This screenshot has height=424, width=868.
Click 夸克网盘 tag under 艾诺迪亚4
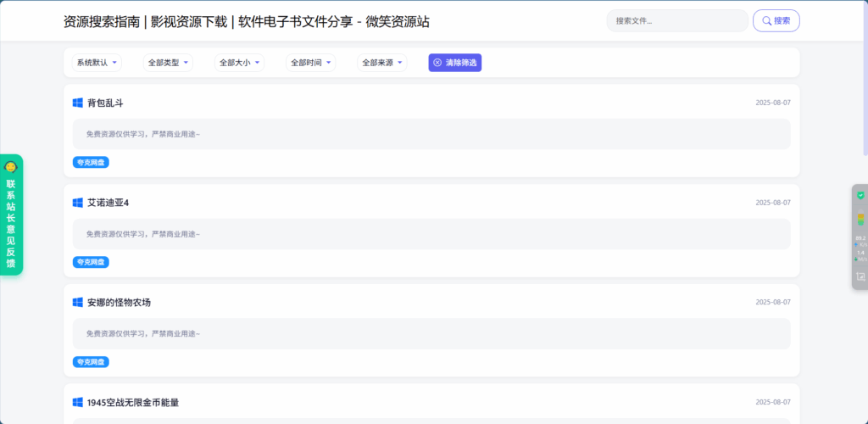coord(91,262)
